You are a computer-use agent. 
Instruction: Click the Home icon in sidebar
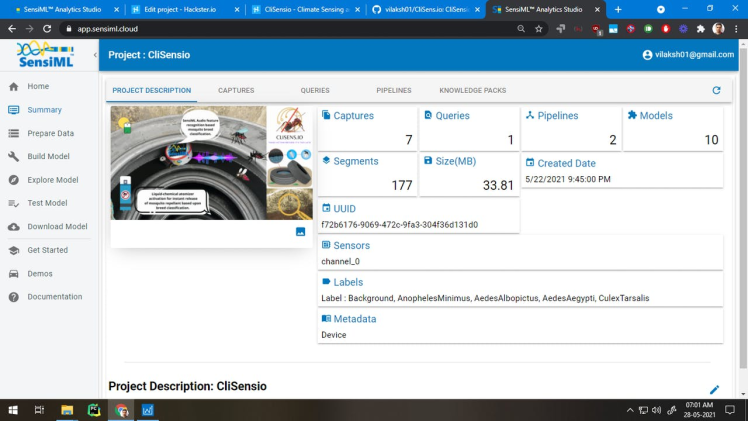click(x=14, y=87)
